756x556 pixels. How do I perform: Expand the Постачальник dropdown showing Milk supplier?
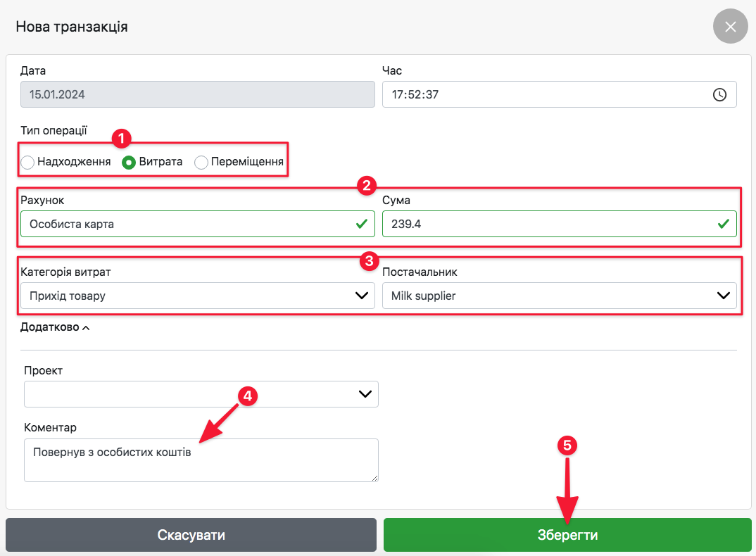click(x=559, y=296)
